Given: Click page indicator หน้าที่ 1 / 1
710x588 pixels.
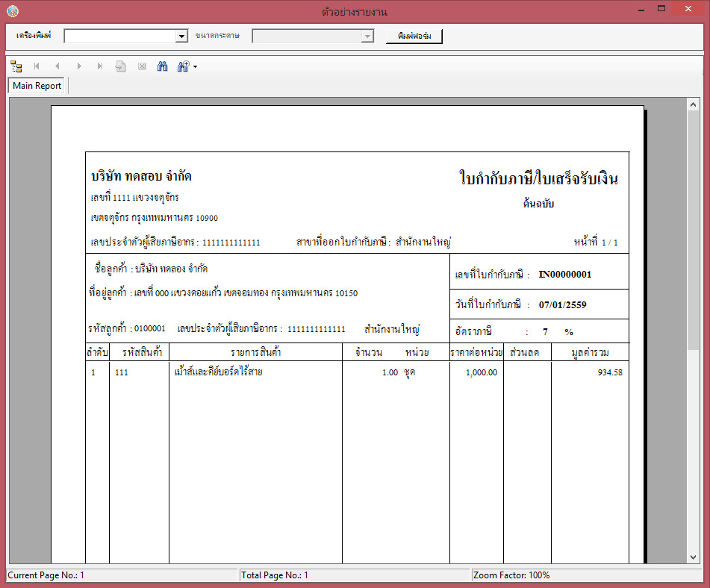Looking at the screenshot, I should (x=596, y=242).
